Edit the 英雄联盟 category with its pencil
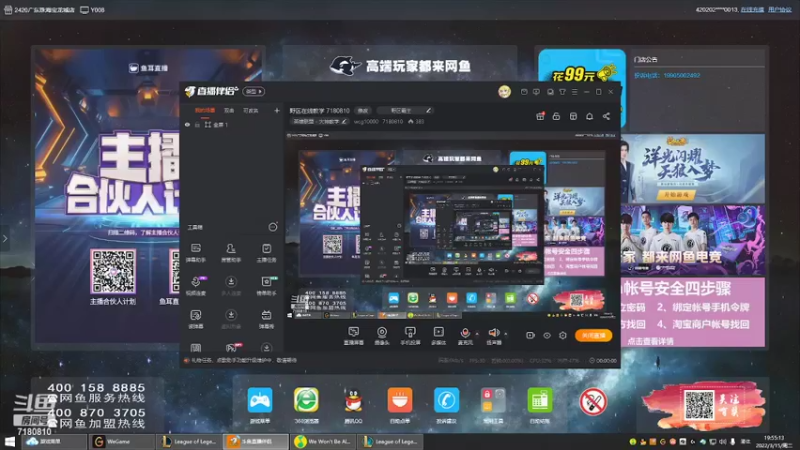Image resolution: width=800 pixels, height=450 pixels. click(x=344, y=121)
